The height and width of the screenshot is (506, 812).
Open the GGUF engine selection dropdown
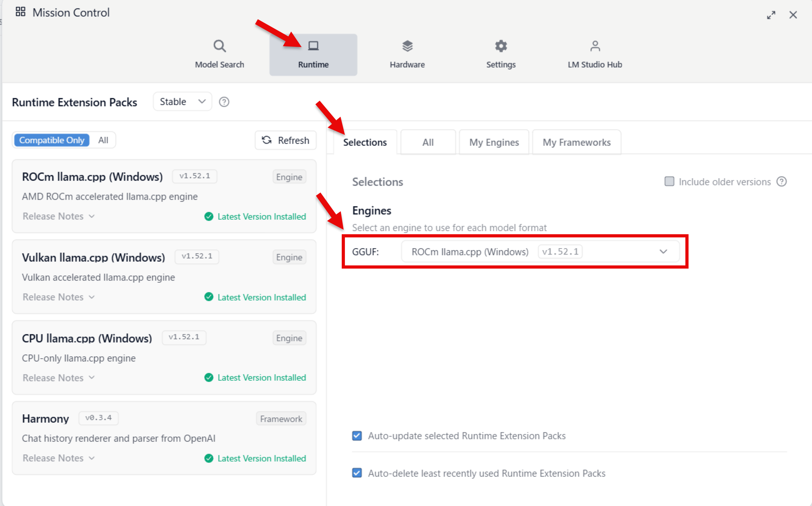click(540, 252)
